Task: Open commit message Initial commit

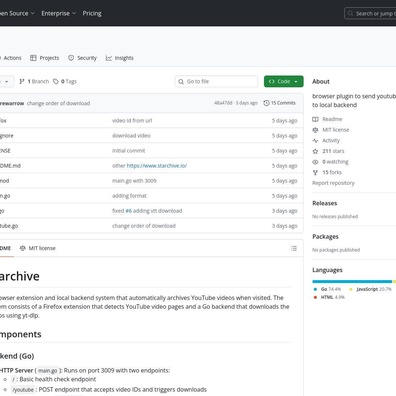Action: coord(128,151)
